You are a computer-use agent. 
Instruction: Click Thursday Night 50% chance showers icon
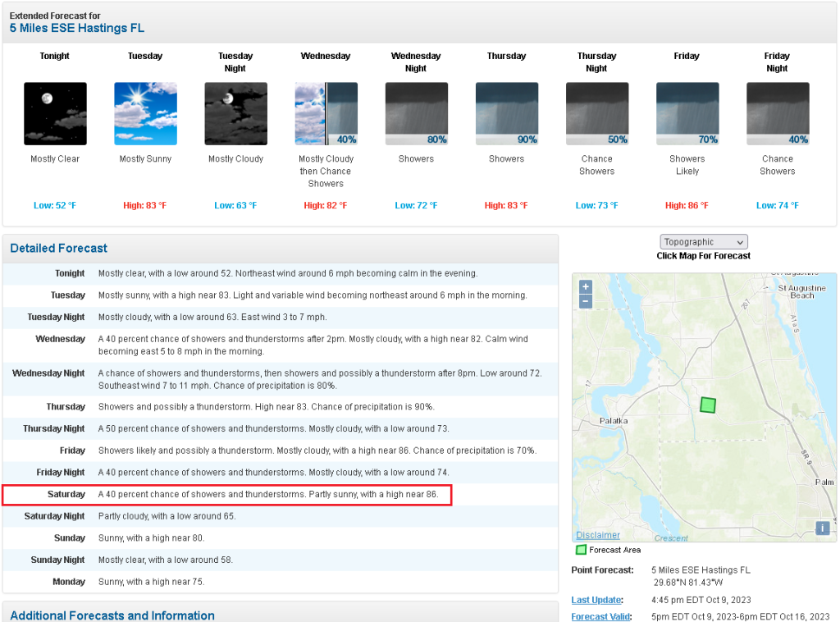[x=596, y=113]
